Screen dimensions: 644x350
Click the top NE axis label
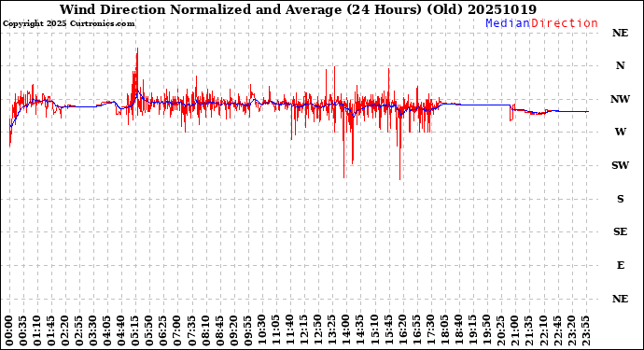point(620,33)
